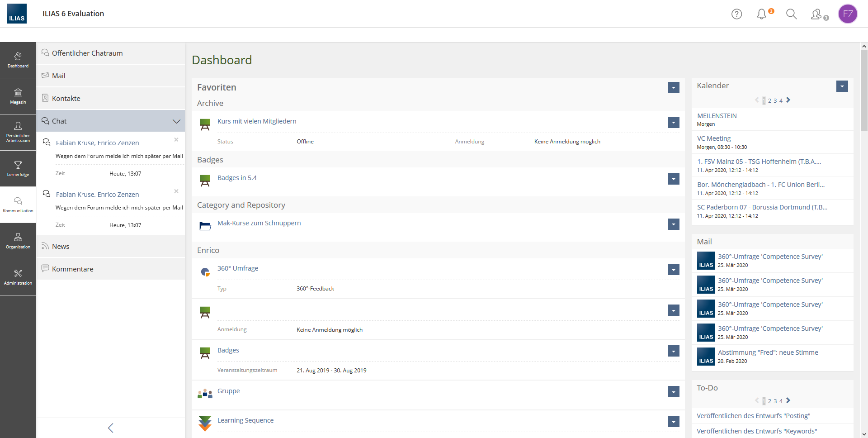Open the search magnifier icon
This screenshot has width=868, height=438.
click(x=791, y=14)
